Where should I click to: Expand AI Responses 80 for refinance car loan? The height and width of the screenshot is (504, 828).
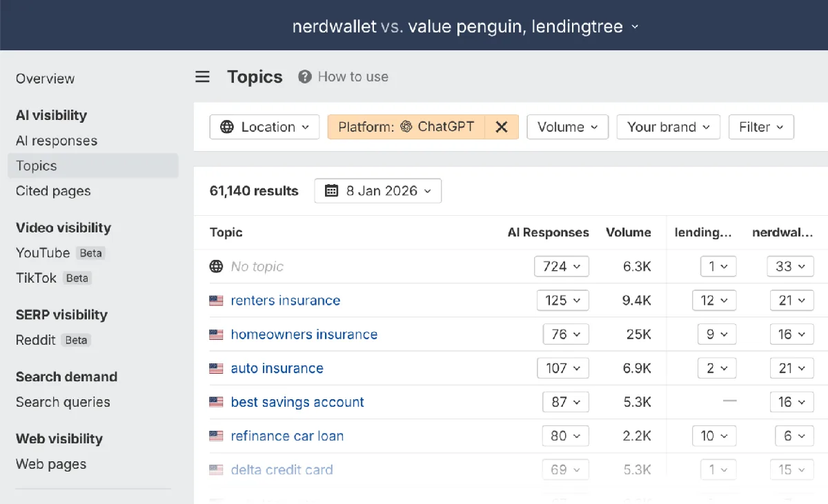pos(566,436)
